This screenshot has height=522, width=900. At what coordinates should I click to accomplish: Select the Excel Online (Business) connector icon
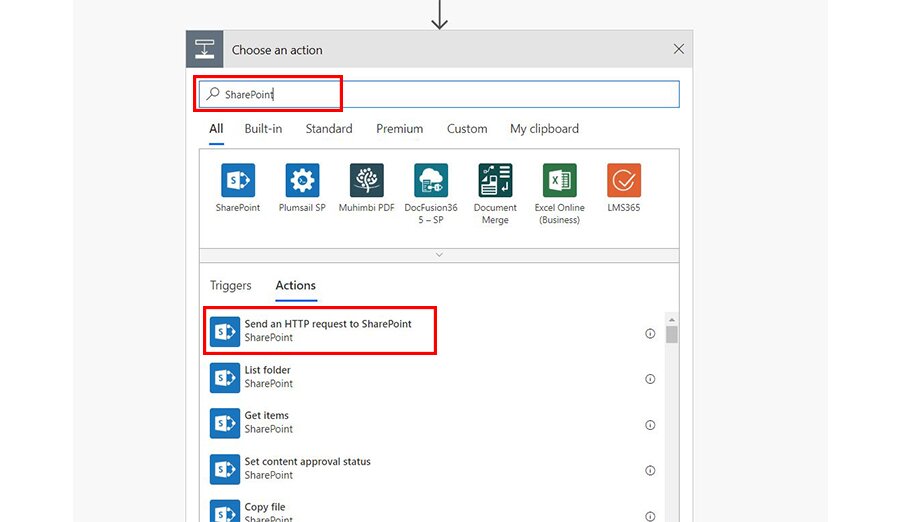pos(559,180)
